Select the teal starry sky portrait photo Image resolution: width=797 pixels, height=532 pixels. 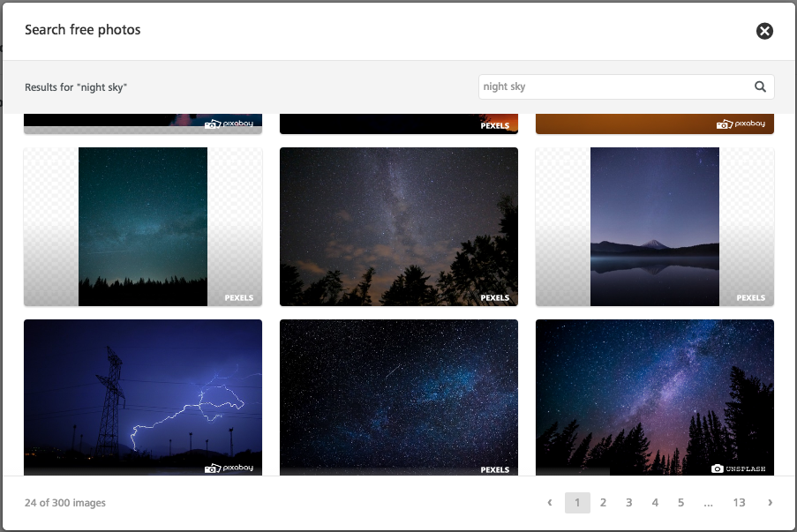point(143,227)
